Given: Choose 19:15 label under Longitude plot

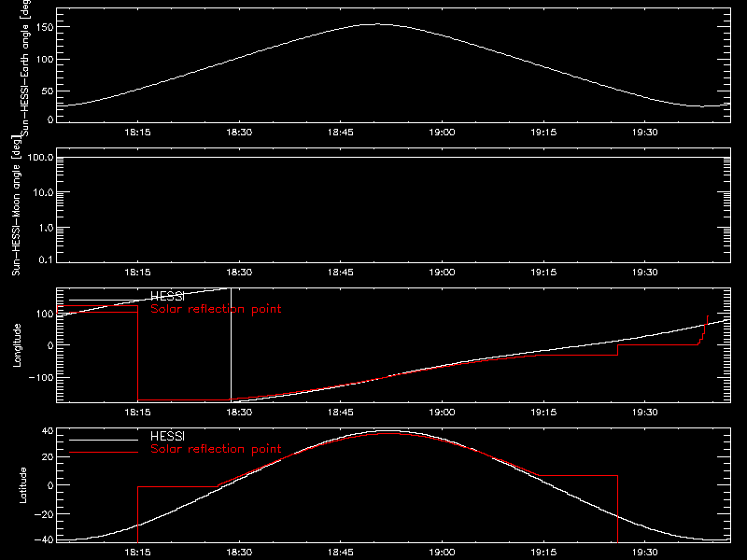Looking at the screenshot, I should (543, 413).
